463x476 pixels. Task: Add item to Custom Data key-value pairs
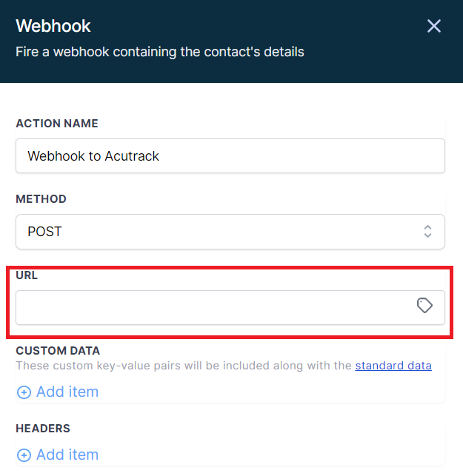58,392
